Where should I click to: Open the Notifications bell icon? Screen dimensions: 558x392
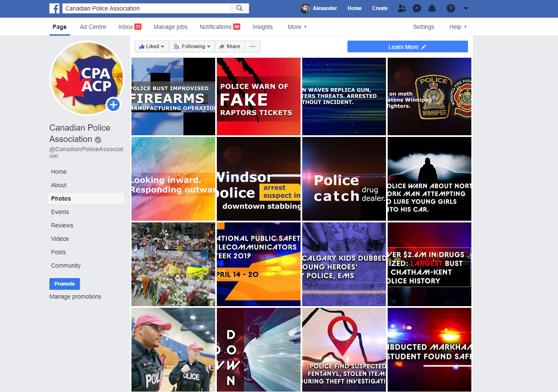click(x=432, y=8)
